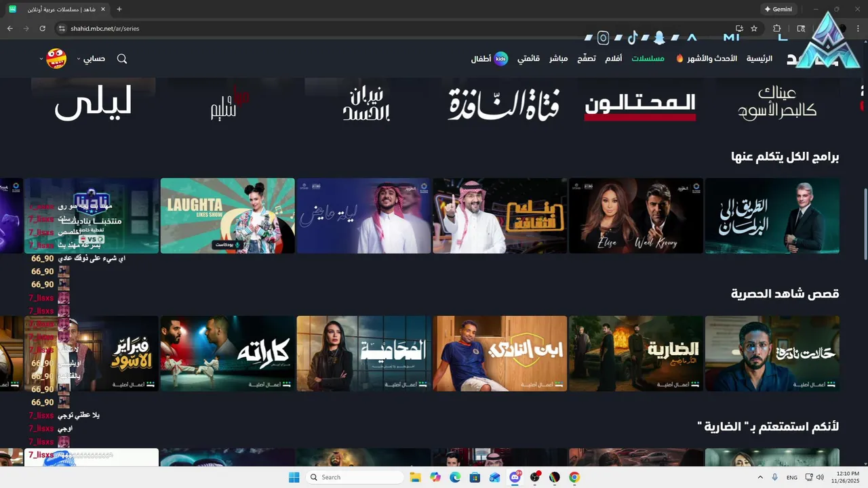The width and height of the screenshot is (868, 488).
Task: Go to مباشر live section
Action: (559, 59)
